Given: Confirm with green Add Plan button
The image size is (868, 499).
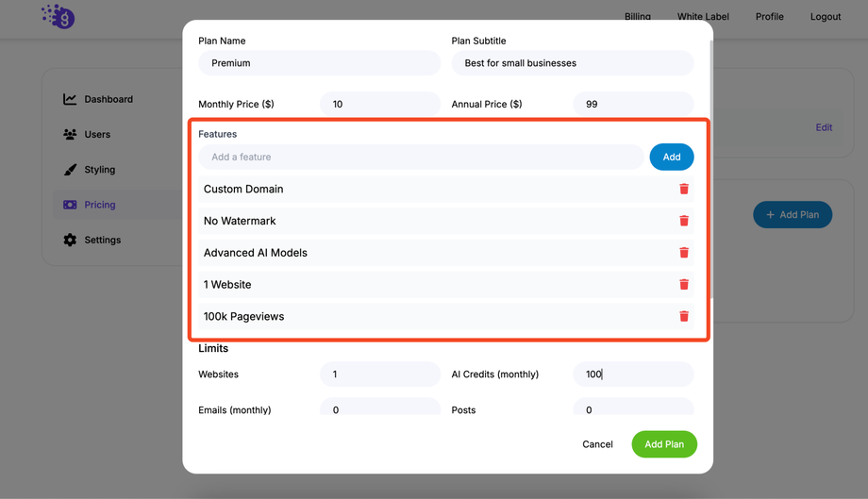Looking at the screenshot, I should pyautogui.click(x=664, y=444).
